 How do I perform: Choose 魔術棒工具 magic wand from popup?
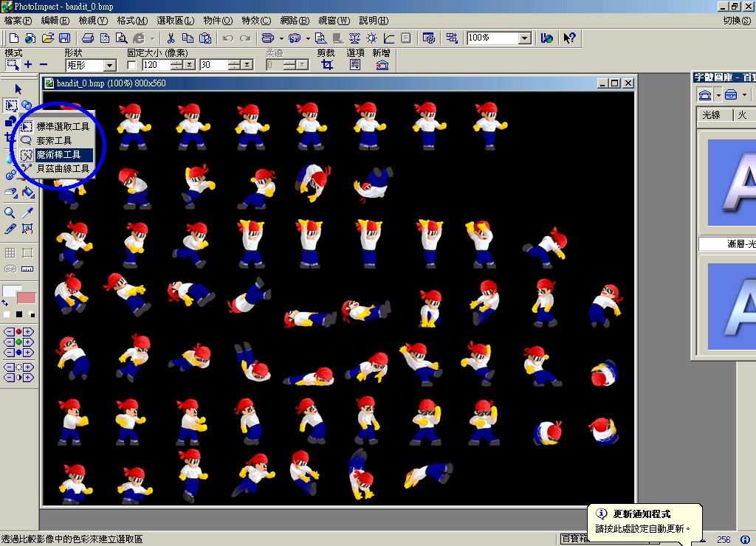(x=55, y=154)
